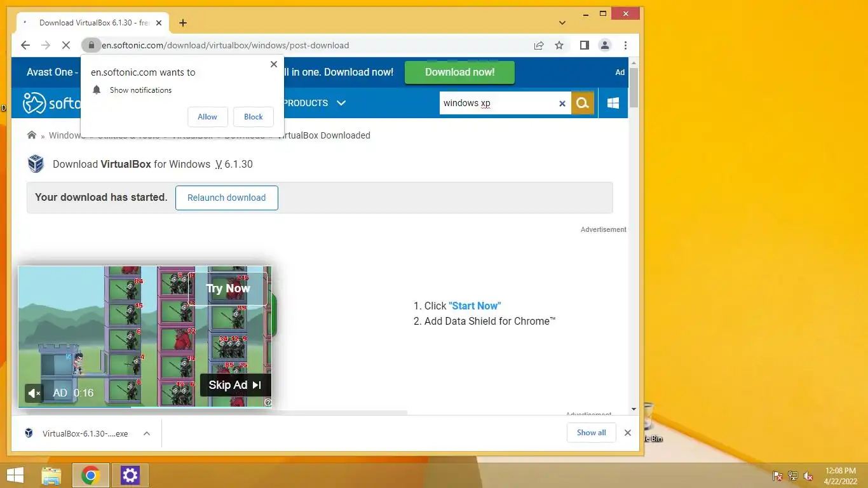Click Show all downloads button
The image size is (868, 488).
pos(592,433)
